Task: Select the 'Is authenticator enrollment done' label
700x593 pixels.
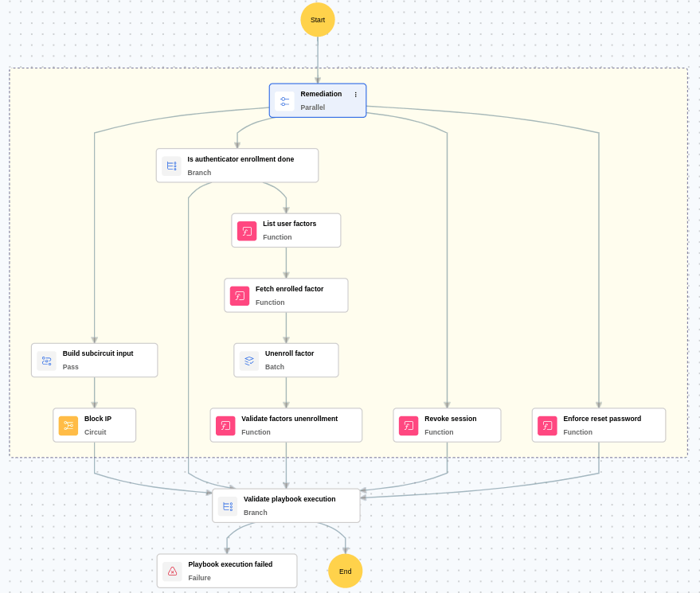Action: tap(241, 159)
